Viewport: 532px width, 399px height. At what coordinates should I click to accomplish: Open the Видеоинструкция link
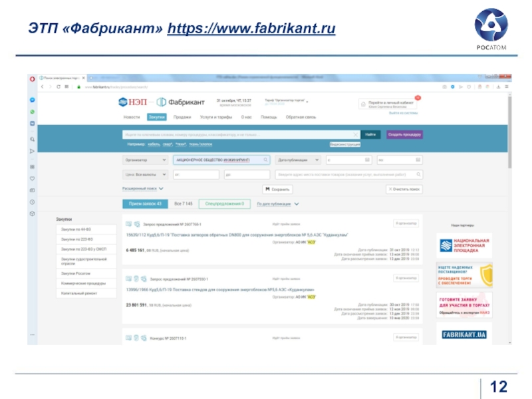[345, 144]
